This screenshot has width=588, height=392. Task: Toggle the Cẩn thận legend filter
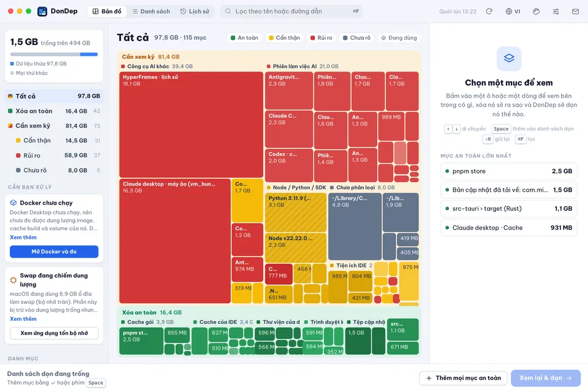[x=284, y=37]
